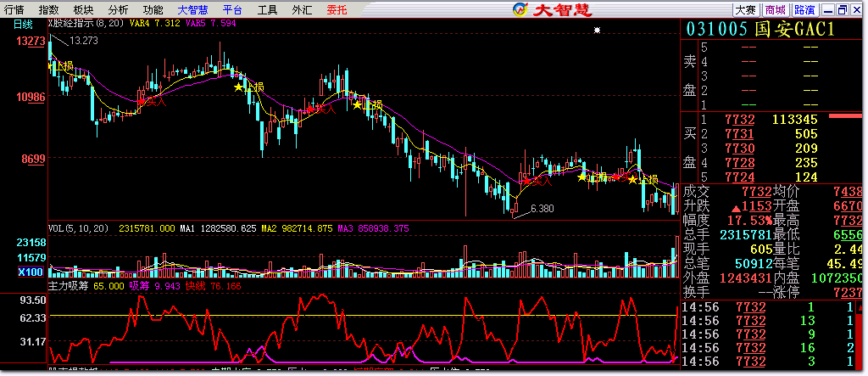Click the 量比 label

786,249
